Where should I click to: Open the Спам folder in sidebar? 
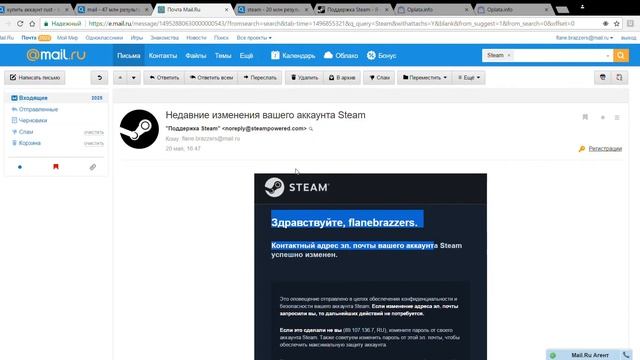pos(26,132)
